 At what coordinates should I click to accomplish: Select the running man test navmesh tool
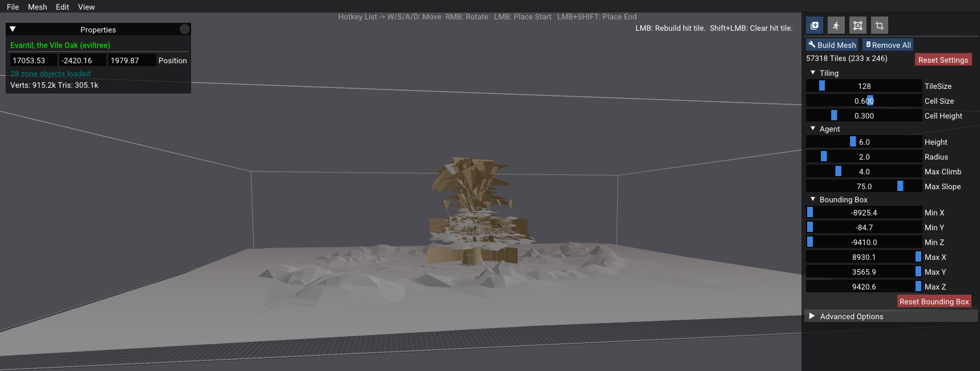tap(836, 25)
